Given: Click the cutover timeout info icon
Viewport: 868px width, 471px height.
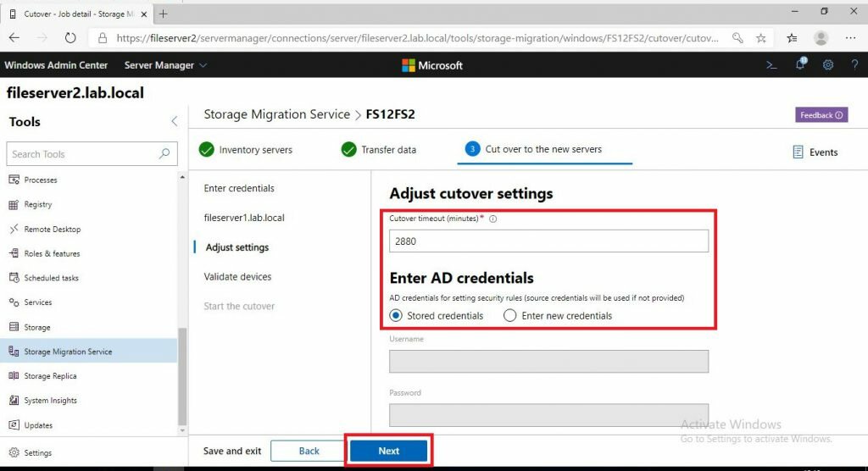Looking at the screenshot, I should (492, 219).
